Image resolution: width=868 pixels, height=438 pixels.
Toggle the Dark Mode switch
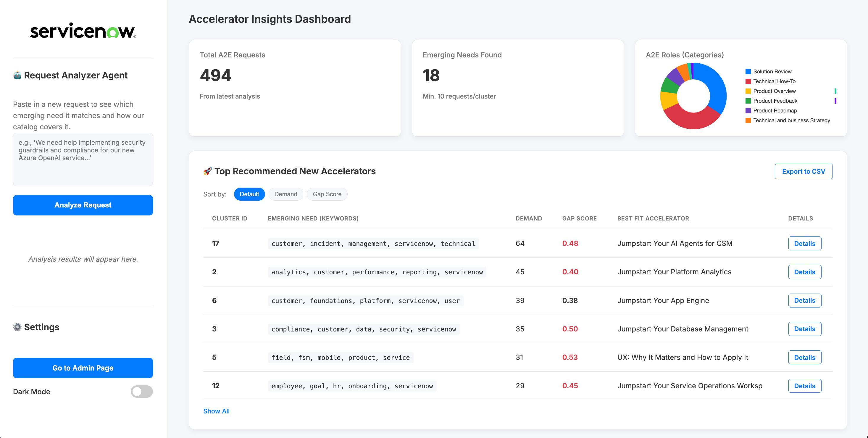click(141, 392)
